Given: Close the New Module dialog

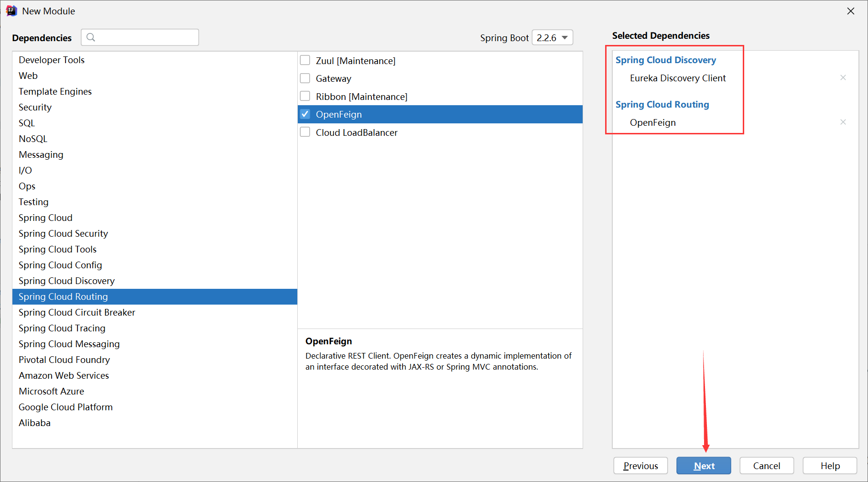Looking at the screenshot, I should (x=851, y=11).
